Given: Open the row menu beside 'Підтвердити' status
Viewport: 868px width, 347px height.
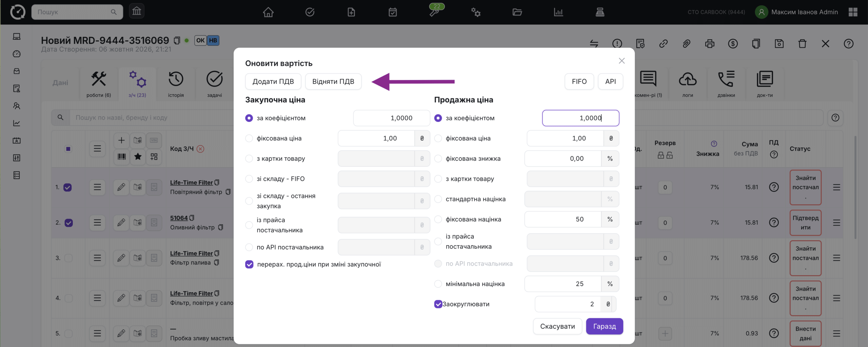Looking at the screenshot, I should [836, 223].
